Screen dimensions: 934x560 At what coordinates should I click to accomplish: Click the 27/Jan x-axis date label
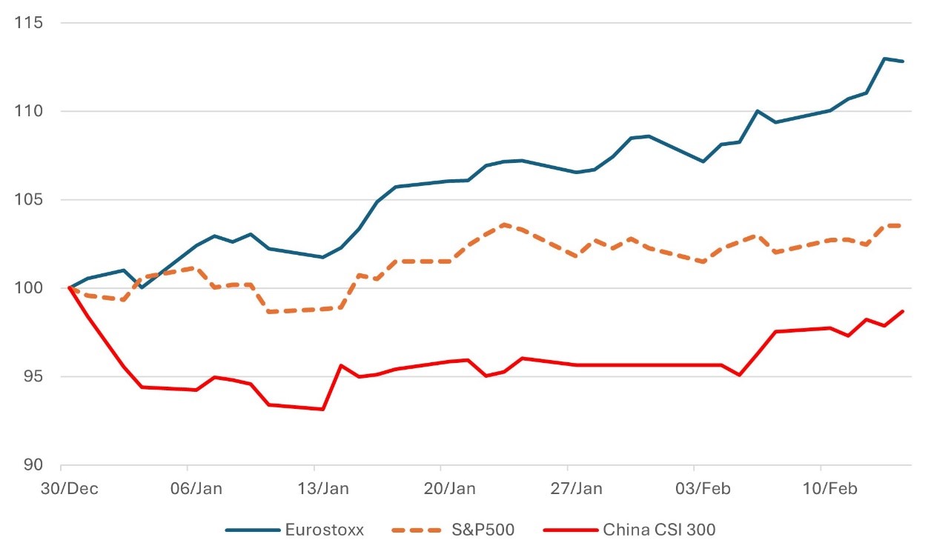[568, 489]
